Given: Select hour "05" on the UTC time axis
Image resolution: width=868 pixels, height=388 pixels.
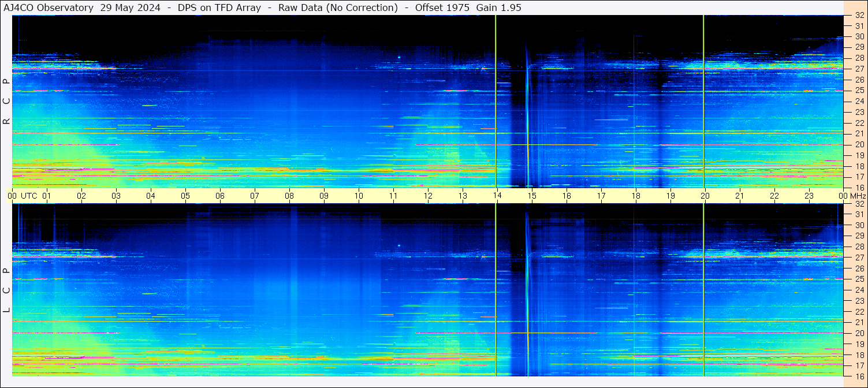Looking at the screenshot, I should (x=185, y=196).
